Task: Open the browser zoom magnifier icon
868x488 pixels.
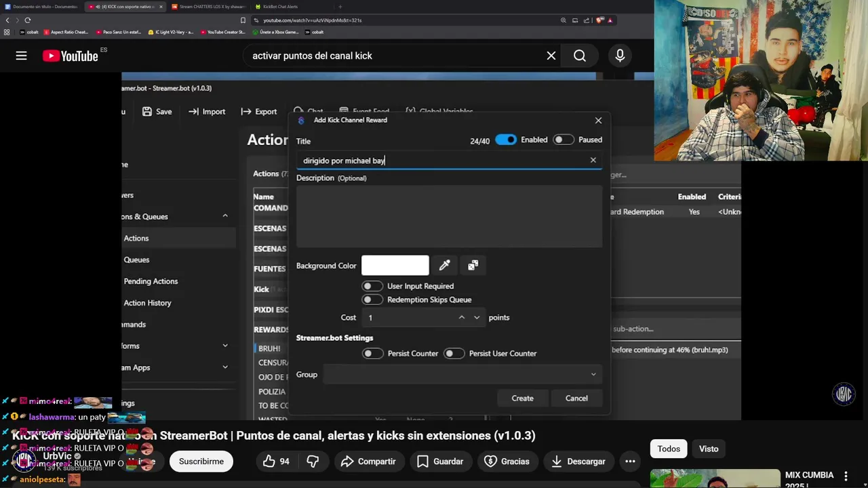Action: (564, 20)
